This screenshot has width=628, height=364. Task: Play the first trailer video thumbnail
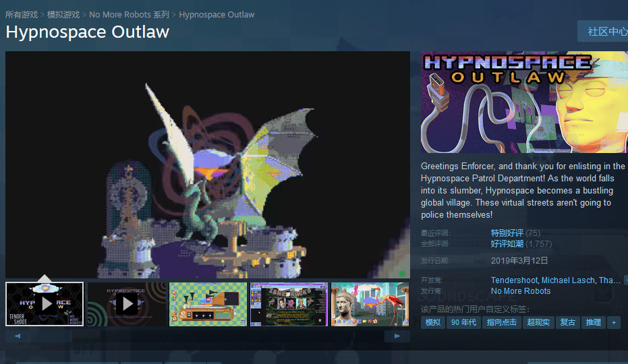point(45,303)
